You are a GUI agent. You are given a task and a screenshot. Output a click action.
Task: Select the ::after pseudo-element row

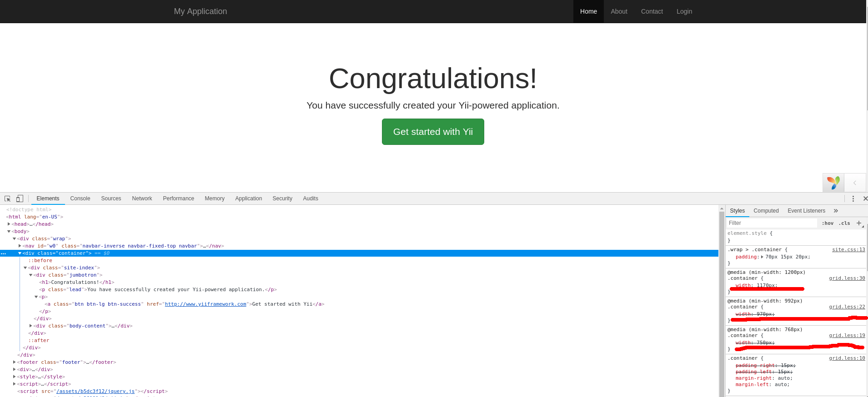[x=39, y=340]
